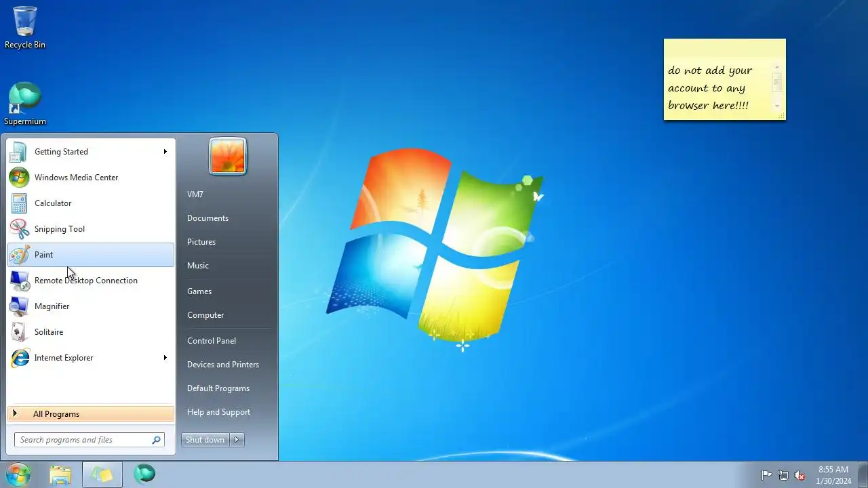This screenshot has width=868, height=488.
Task: Open Control Panel
Action: [x=212, y=341]
